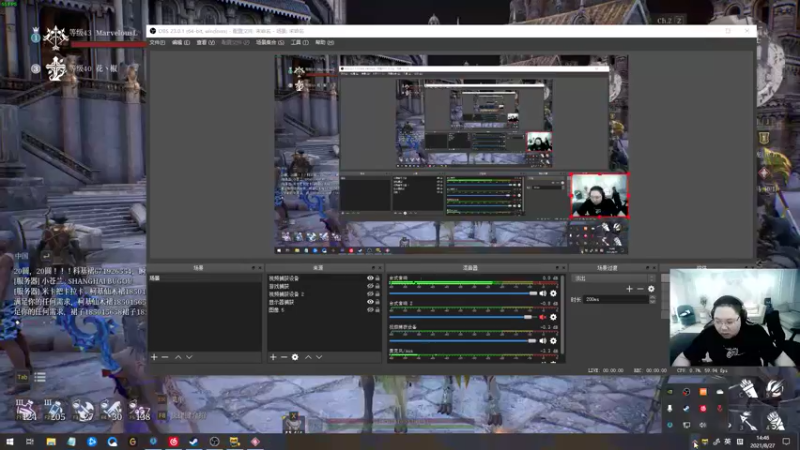Screen dimensions: 800x450
Task: Open Windows Start menu
Action: click(10, 442)
